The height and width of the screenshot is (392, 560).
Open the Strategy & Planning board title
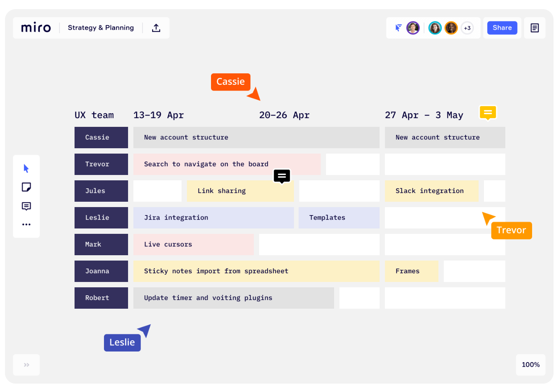[x=101, y=28]
